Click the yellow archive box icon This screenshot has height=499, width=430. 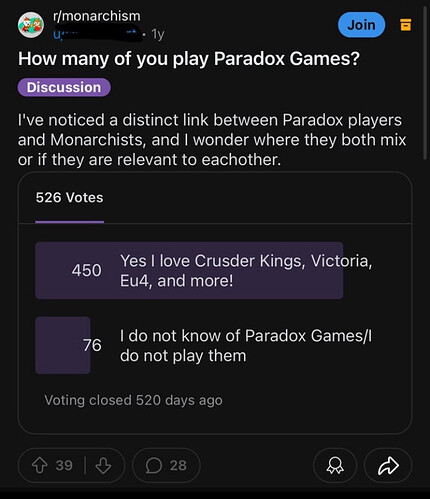405,25
